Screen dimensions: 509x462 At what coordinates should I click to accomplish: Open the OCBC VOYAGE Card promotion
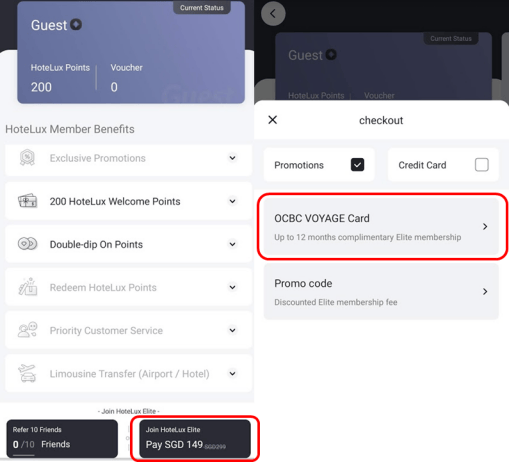click(x=381, y=226)
